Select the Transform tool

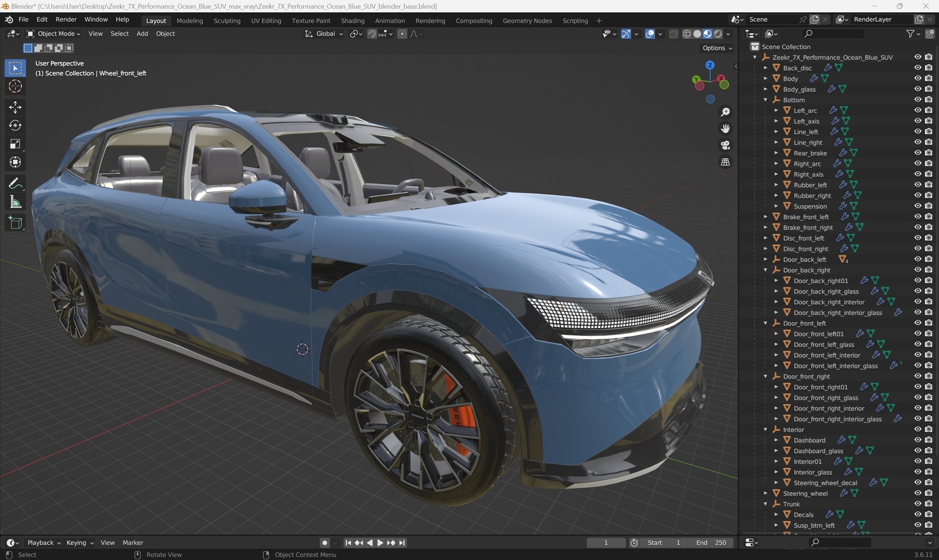[x=15, y=162]
